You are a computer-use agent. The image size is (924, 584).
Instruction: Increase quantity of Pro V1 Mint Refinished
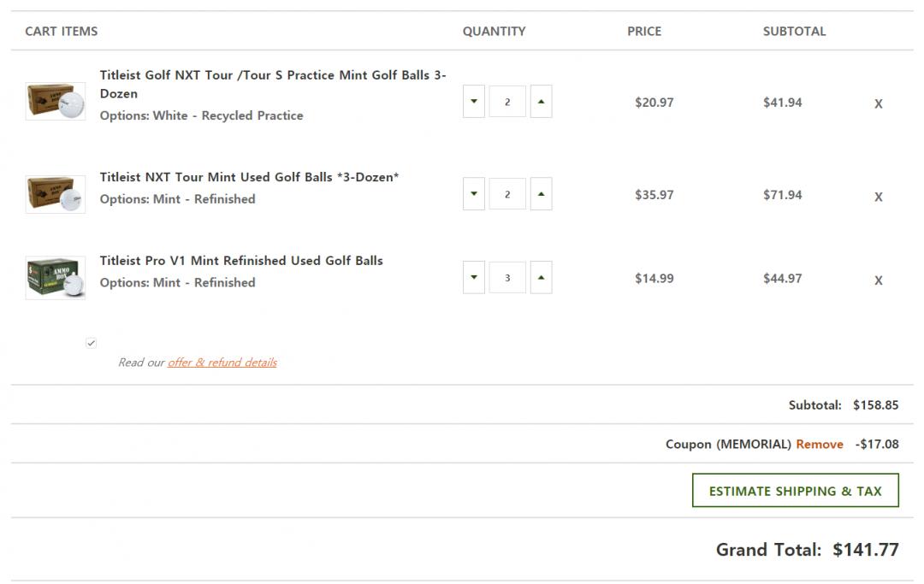(541, 278)
